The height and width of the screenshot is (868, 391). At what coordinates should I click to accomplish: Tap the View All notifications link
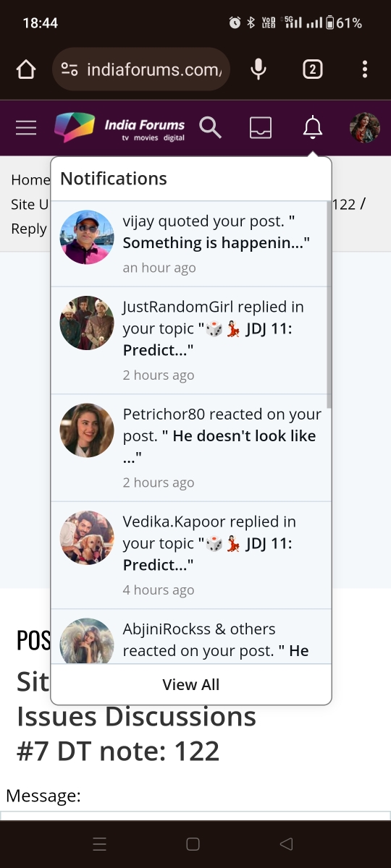click(x=191, y=684)
